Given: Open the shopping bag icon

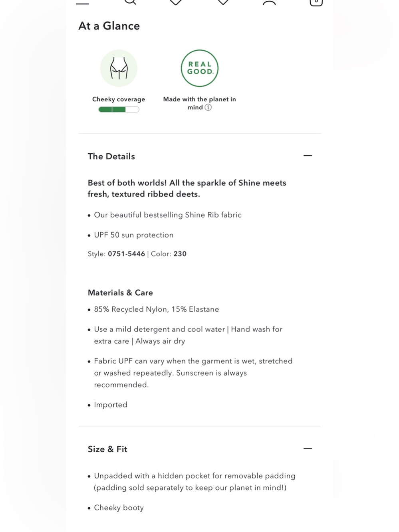Looking at the screenshot, I should [x=316, y=2].
